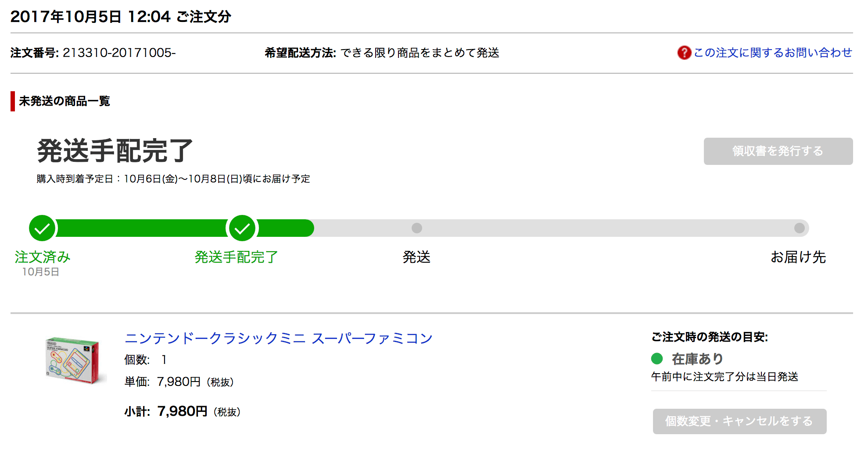Viewport: 868px width, 464px height.
Task: Click the お届け先 step label
Action: click(x=798, y=257)
